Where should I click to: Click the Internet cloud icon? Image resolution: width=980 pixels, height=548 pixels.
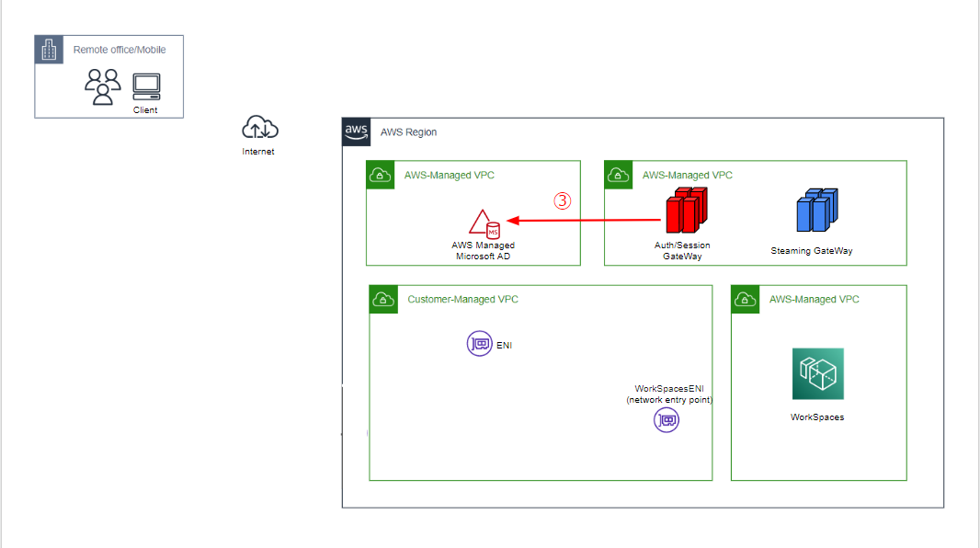(x=260, y=128)
